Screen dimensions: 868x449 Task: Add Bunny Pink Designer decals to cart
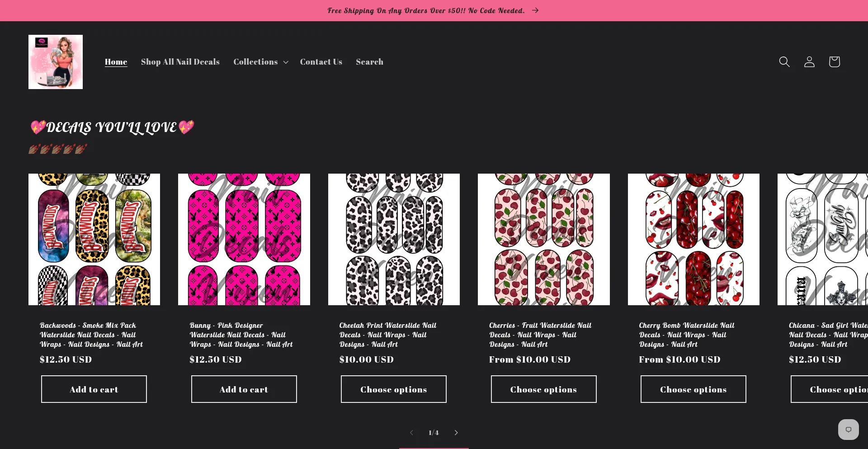244,389
